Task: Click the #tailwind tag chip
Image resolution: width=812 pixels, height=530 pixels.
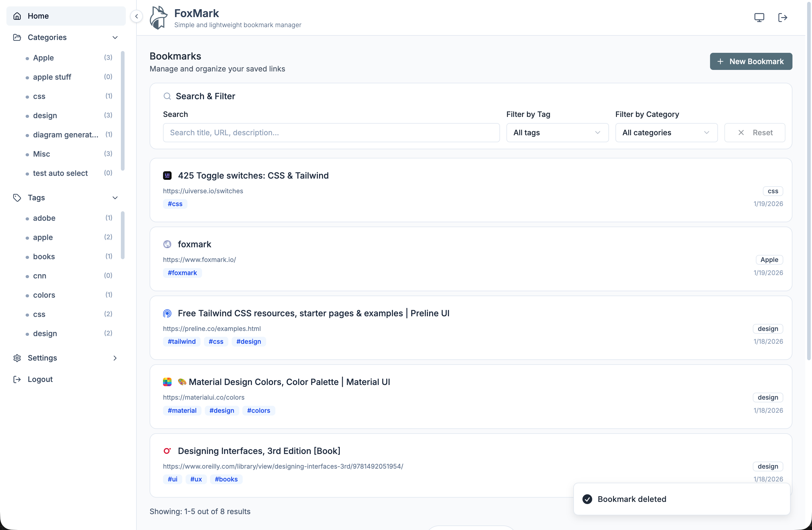Action: (x=182, y=342)
